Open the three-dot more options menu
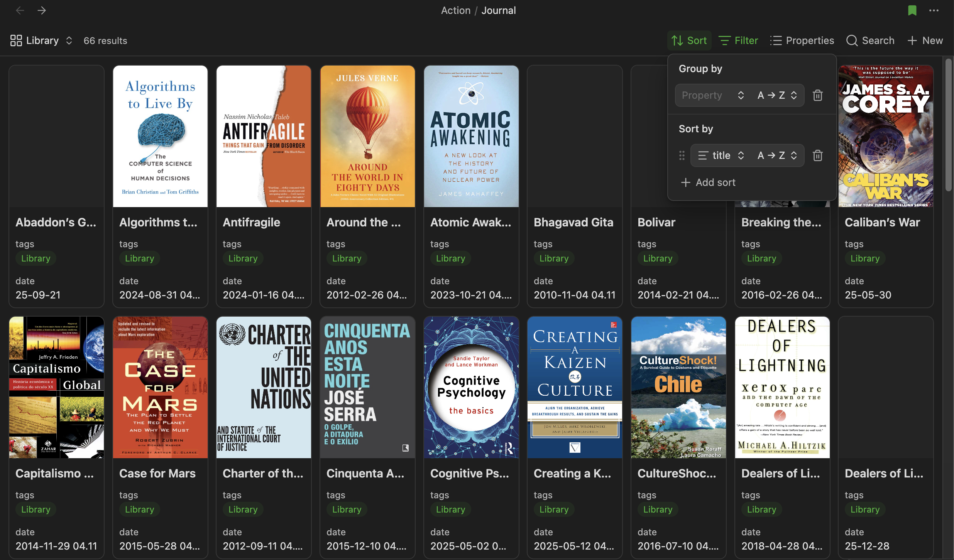Viewport: 954px width, 560px height. [x=934, y=10]
